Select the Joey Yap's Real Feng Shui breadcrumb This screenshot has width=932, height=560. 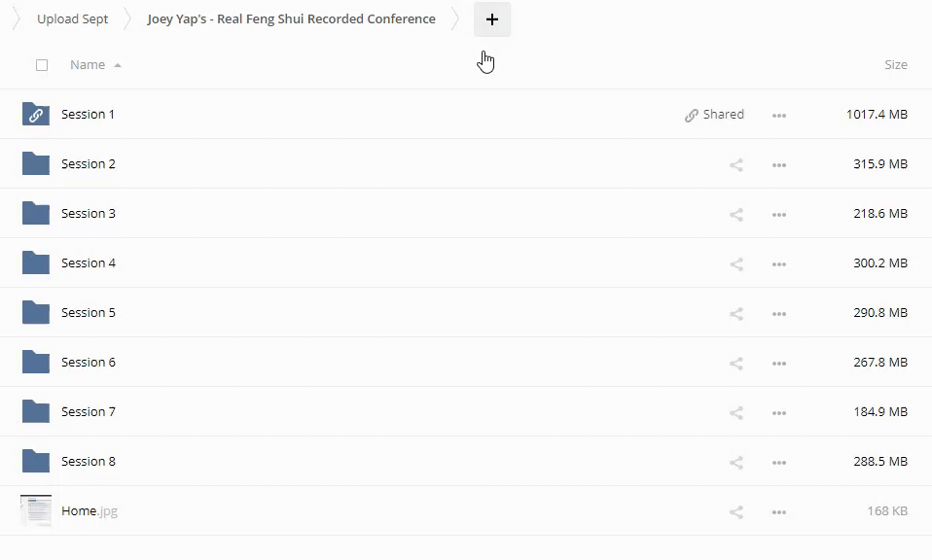click(x=291, y=19)
